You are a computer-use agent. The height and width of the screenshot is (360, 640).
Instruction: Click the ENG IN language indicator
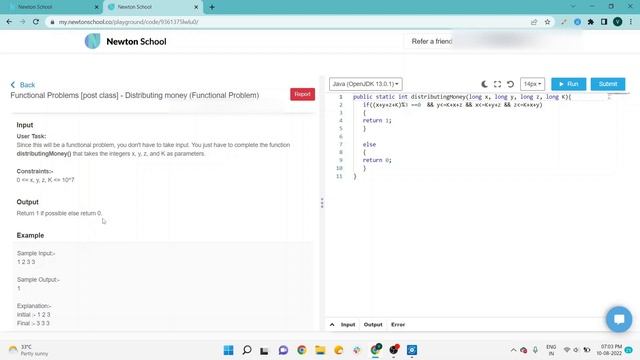tap(551, 350)
